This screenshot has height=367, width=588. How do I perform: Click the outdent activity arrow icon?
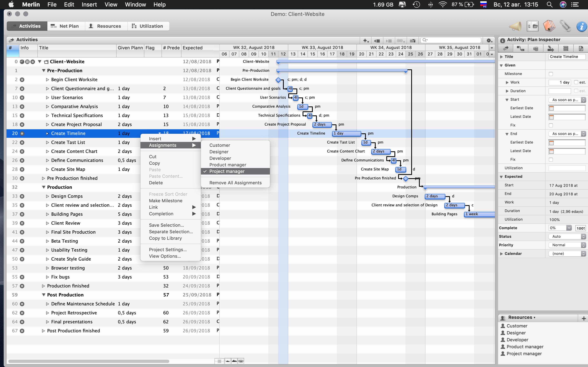coord(377,41)
